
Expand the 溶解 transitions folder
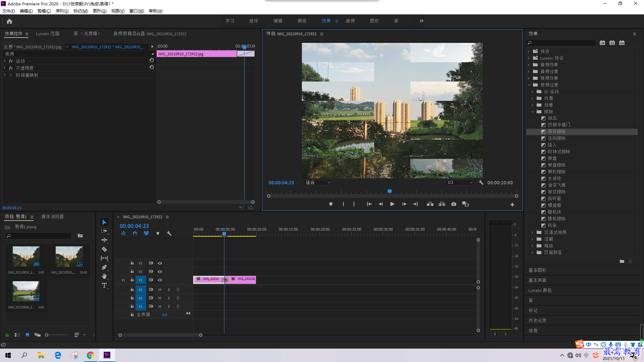point(532,239)
